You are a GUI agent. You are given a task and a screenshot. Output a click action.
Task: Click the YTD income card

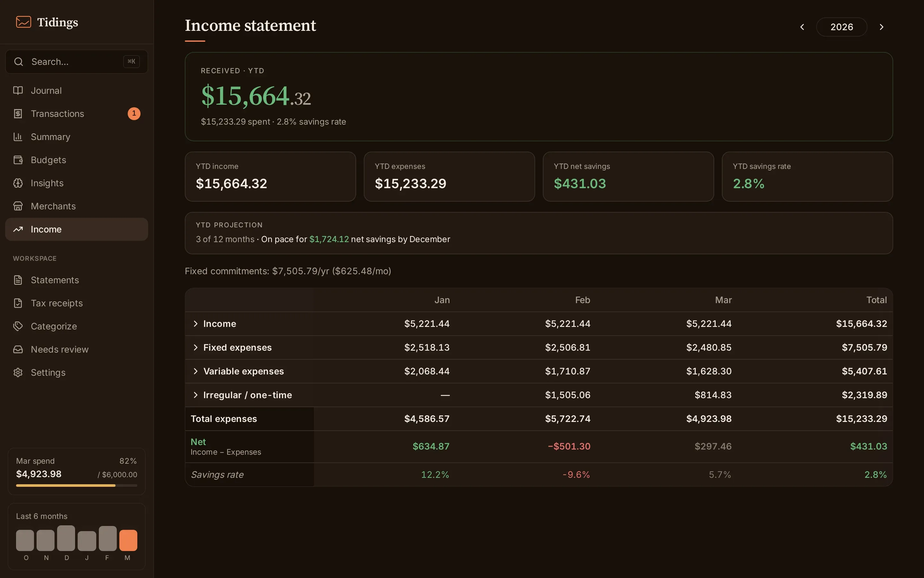click(x=270, y=177)
